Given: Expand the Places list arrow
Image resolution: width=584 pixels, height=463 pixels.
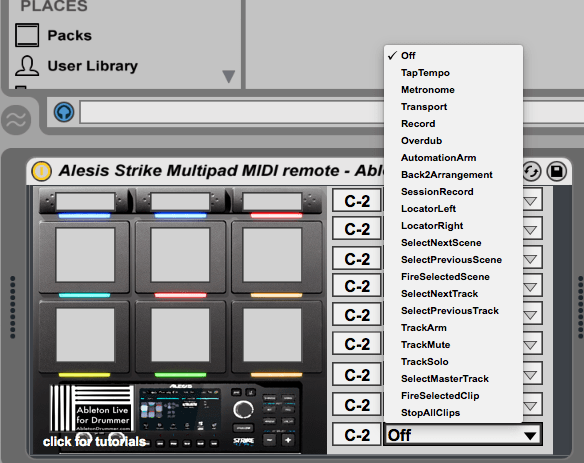Looking at the screenshot, I should tap(228, 76).
